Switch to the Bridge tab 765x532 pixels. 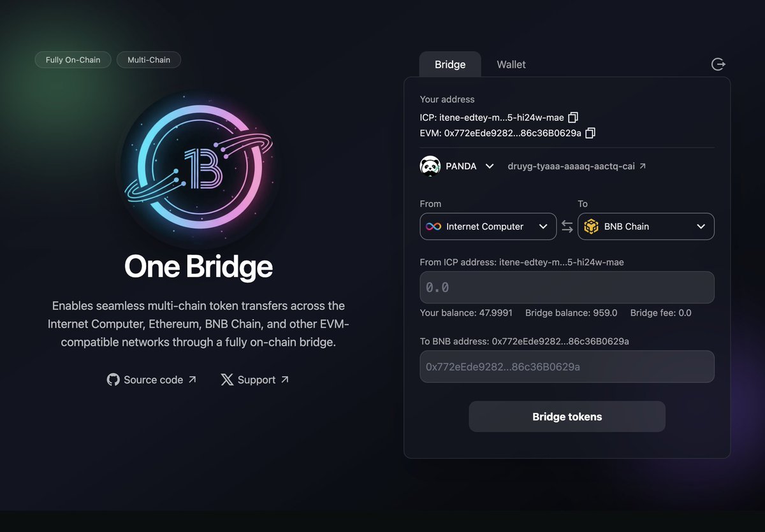[x=450, y=64]
